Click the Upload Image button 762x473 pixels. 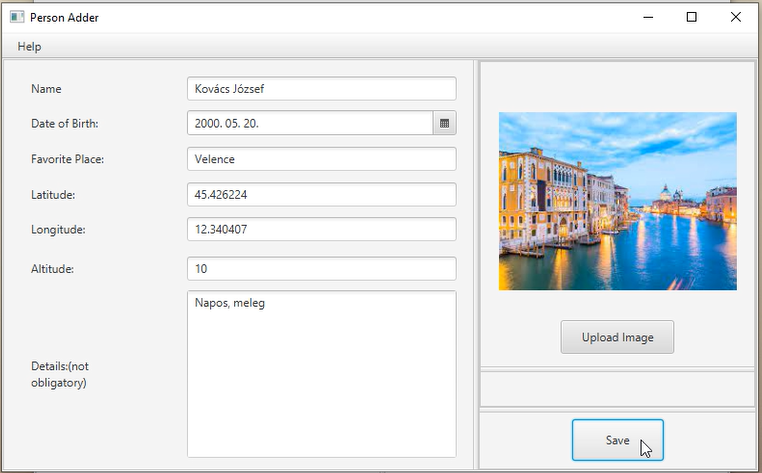[617, 337]
